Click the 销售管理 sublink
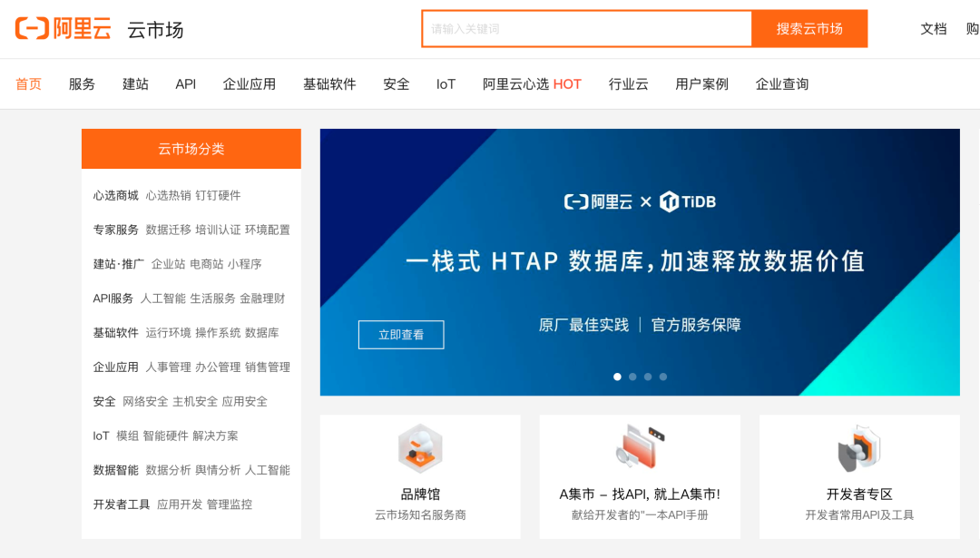The width and height of the screenshot is (980, 558). click(x=268, y=367)
